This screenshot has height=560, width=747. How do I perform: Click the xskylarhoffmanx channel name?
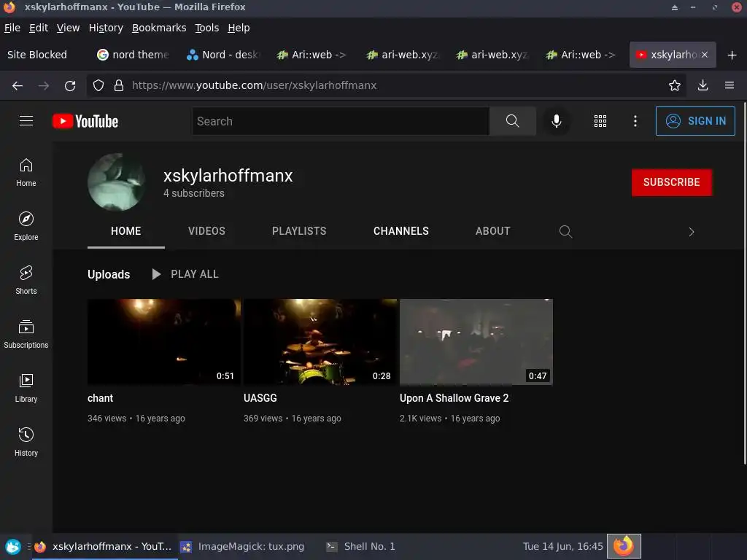228,176
